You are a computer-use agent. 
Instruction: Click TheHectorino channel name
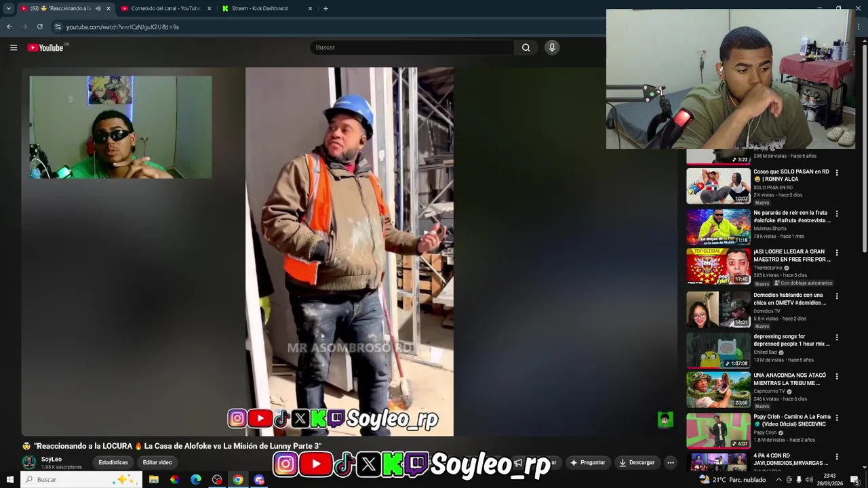768,268
